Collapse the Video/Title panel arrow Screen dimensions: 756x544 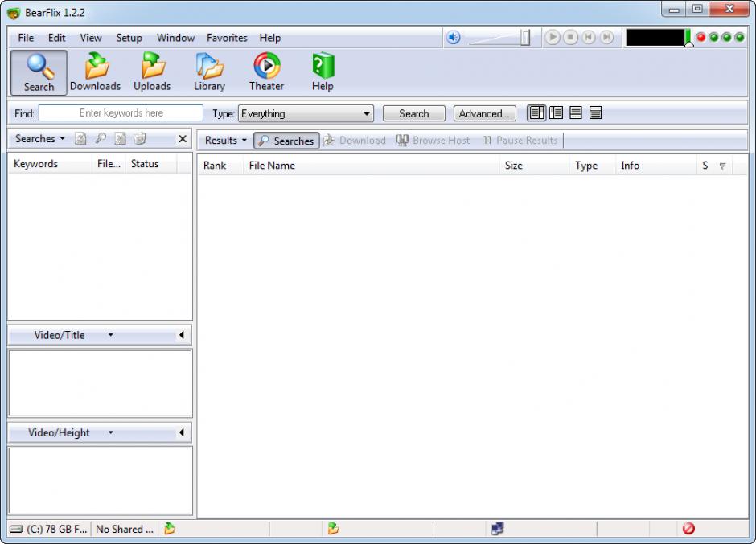coord(181,335)
